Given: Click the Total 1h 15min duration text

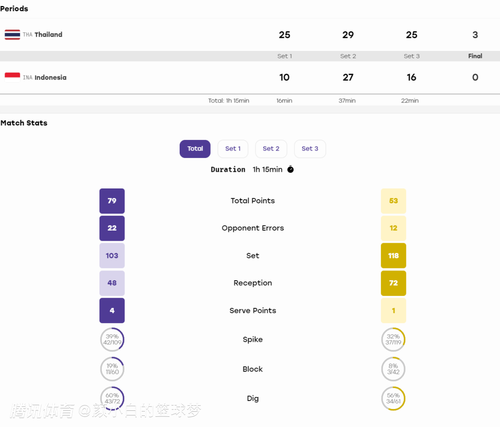Looking at the screenshot, I should pos(229,101).
